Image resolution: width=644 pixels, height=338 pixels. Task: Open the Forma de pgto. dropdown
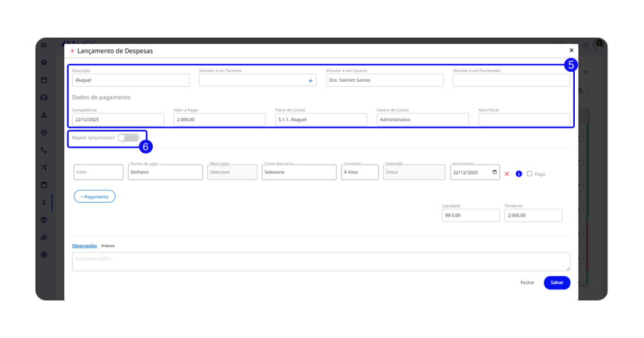tap(165, 172)
